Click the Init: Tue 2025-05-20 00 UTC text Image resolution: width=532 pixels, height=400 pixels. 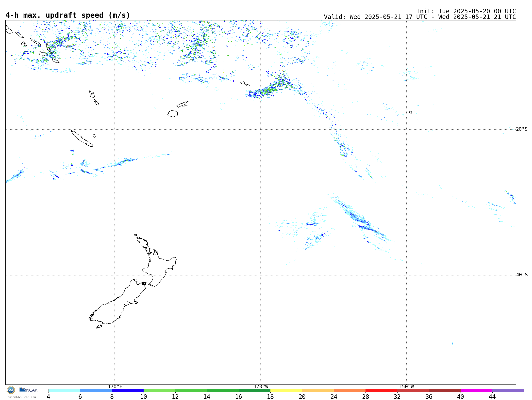(466, 11)
